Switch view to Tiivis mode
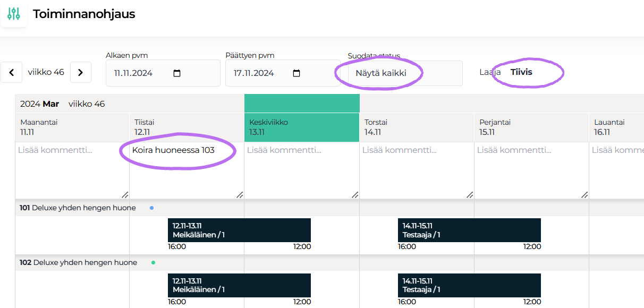The image size is (644, 308). (x=521, y=72)
